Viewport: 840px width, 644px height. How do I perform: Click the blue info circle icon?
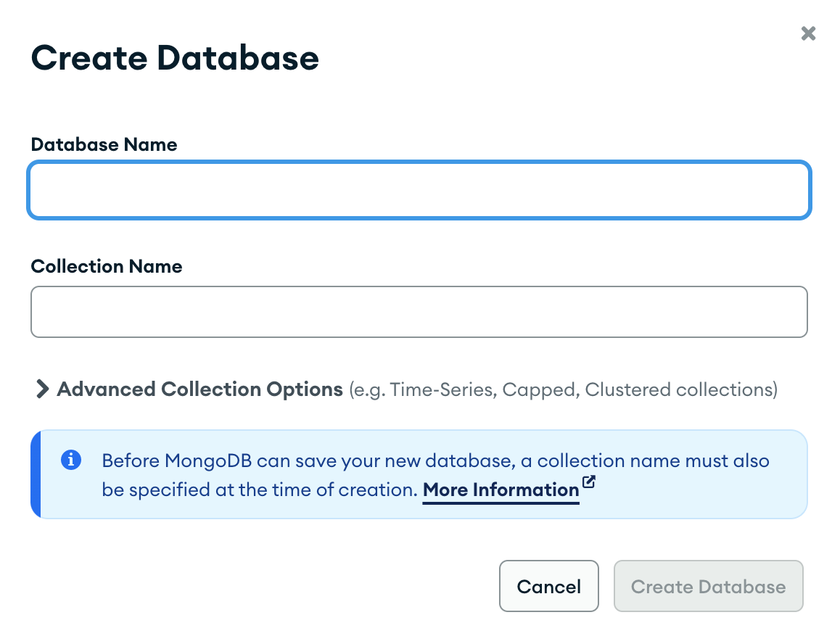pos(70,460)
